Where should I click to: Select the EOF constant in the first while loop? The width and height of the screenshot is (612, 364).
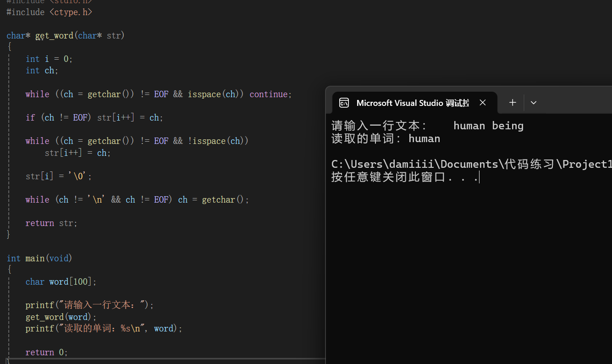(x=161, y=94)
